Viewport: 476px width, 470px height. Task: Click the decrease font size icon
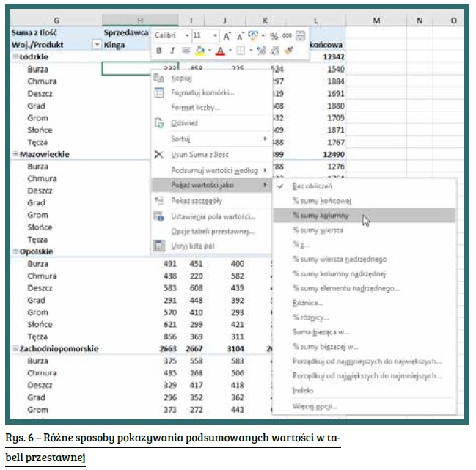[240, 37]
